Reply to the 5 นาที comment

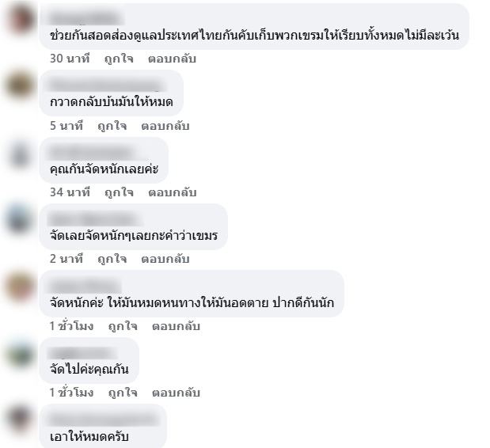pyautogui.click(x=165, y=126)
